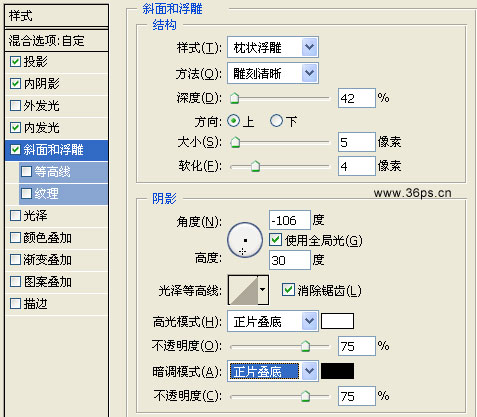Viewport: 477px width, 417px height.
Task: Uncheck the 投影 drop shadow checkbox
Action: point(15,62)
